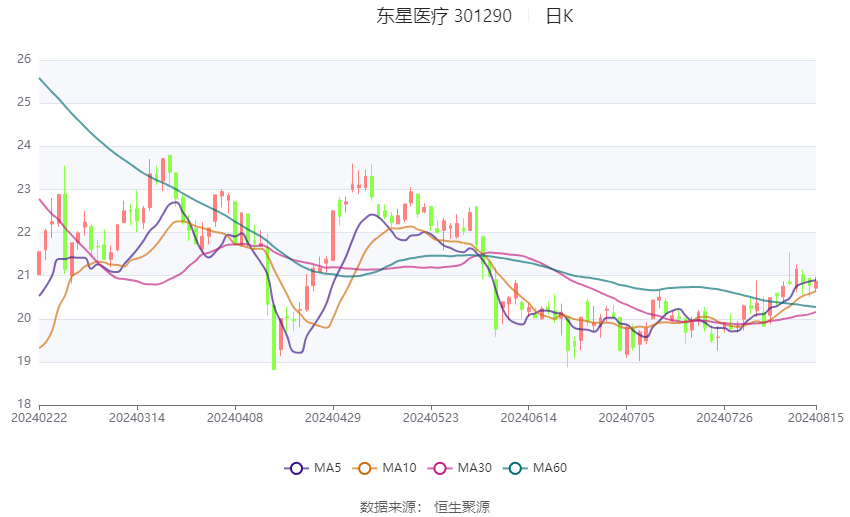Click the 22 price axis label
Screen dimensions: 850x517
point(24,231)
